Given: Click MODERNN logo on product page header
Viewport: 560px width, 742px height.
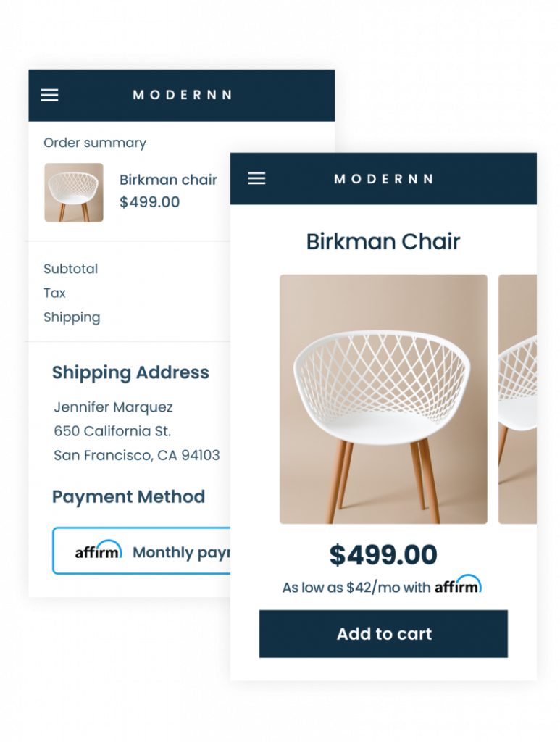Looking at the screenshot, I should coord(383,179).
